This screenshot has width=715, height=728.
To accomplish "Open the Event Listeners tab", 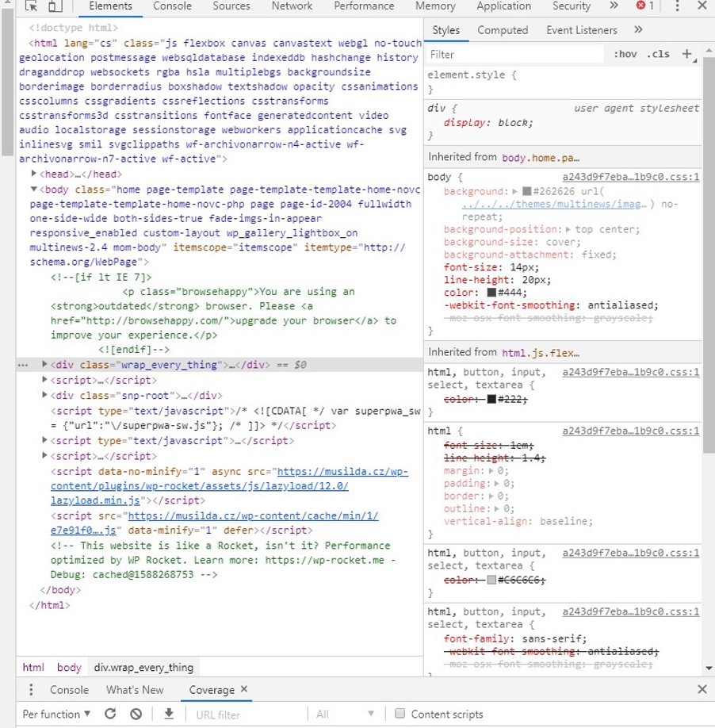I will tap(581, 30).
